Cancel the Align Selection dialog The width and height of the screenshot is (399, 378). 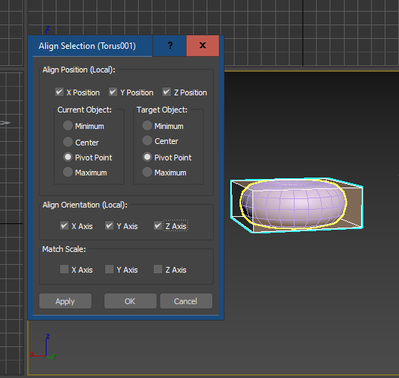pyautogui.click(x=186, y=301)
